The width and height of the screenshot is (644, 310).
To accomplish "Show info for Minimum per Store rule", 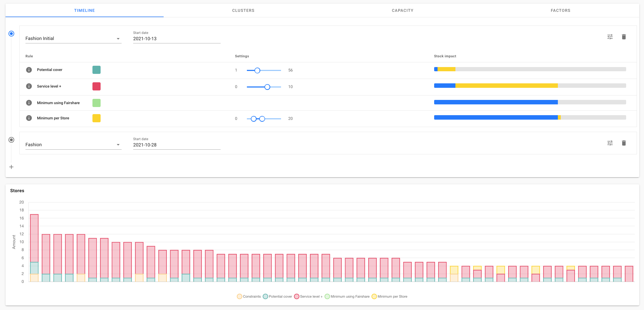I will [x=29, y=118].
